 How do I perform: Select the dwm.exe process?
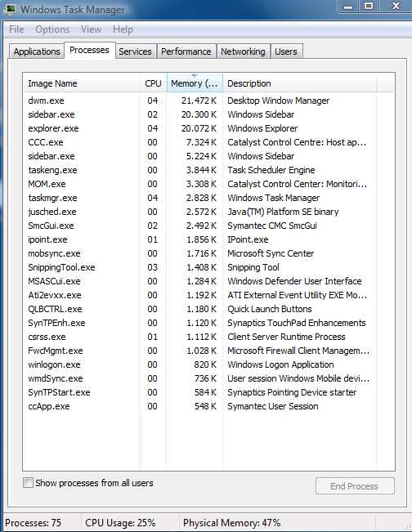click(x=200, y=101)
